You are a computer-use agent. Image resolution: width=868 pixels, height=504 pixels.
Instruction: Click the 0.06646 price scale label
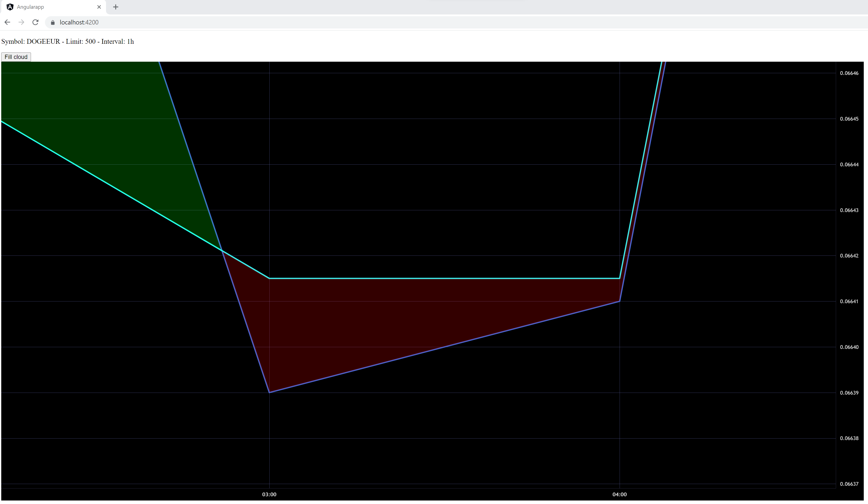[849, 73]
